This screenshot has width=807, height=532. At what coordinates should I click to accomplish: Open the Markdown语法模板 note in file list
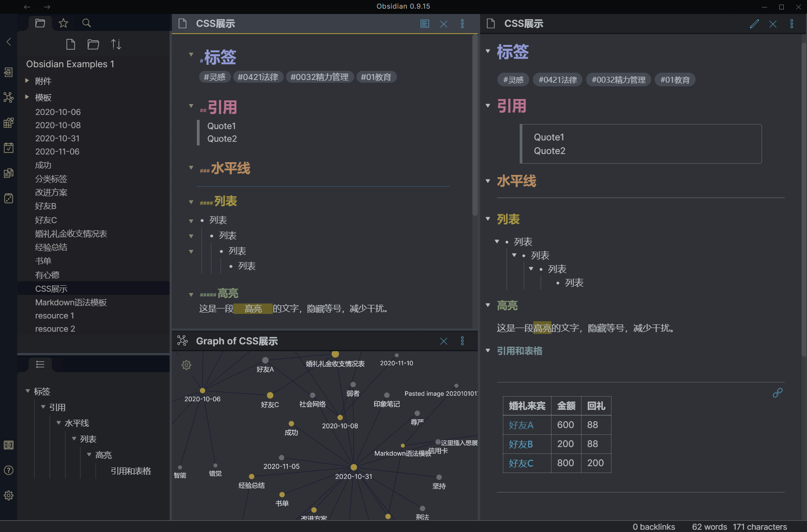pos(71,302)
